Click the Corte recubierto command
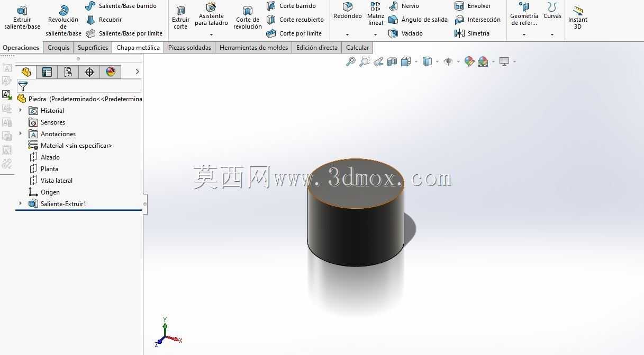 coord(295,20)
